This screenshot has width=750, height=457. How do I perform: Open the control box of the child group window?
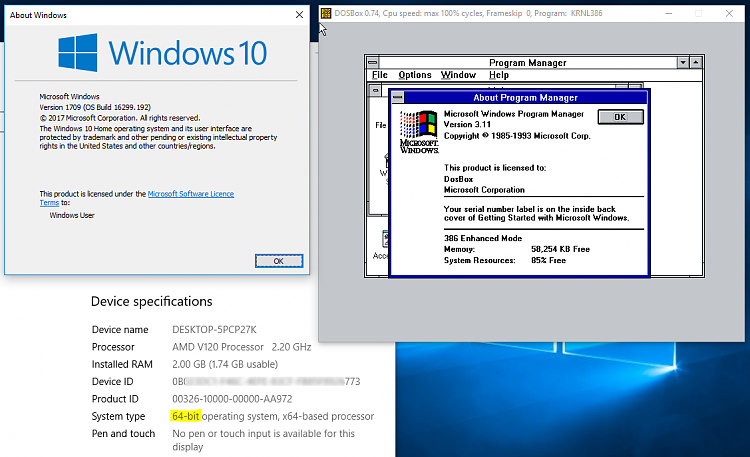click(376, 90)
